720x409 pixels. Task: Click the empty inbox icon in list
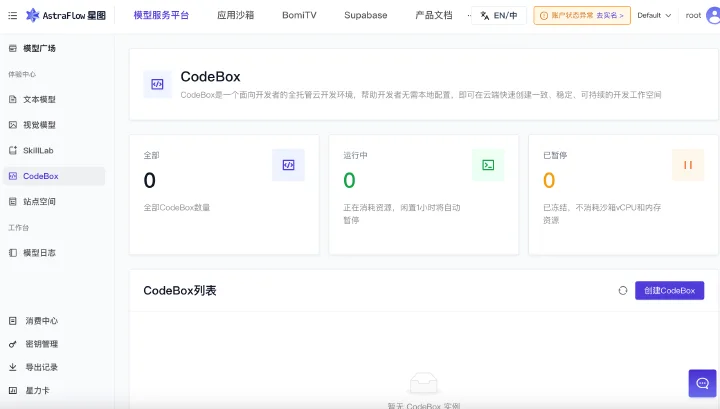tap(423, 383)
